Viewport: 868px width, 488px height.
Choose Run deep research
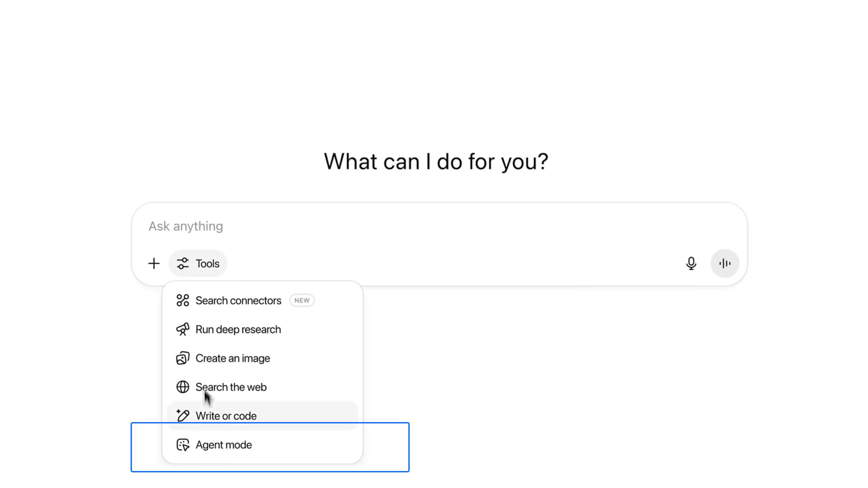(x=262, y=329)
